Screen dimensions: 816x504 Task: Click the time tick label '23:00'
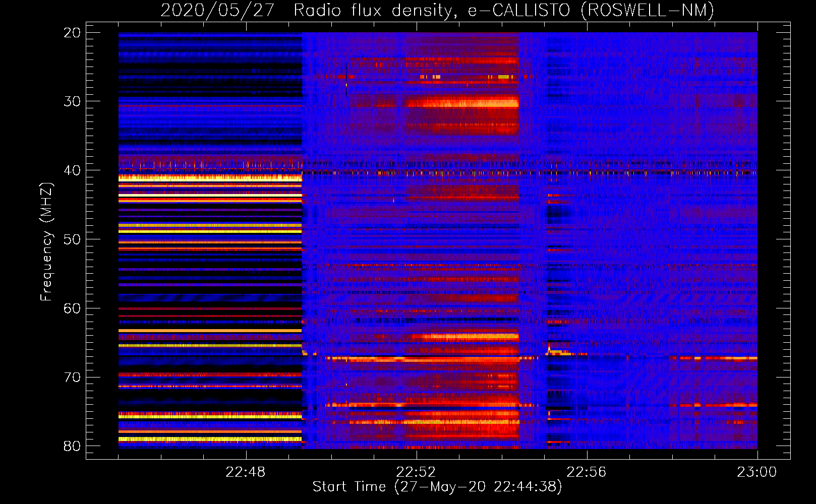[x=757, y=472]
